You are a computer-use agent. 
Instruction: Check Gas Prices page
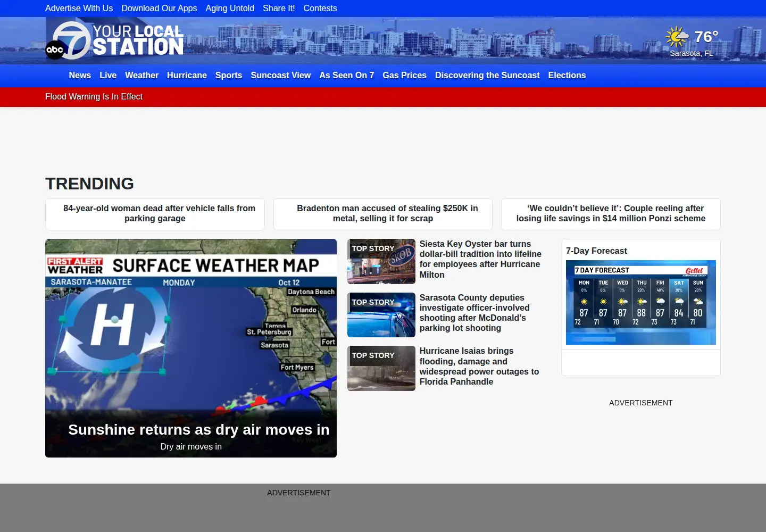[x=404, y=76]
